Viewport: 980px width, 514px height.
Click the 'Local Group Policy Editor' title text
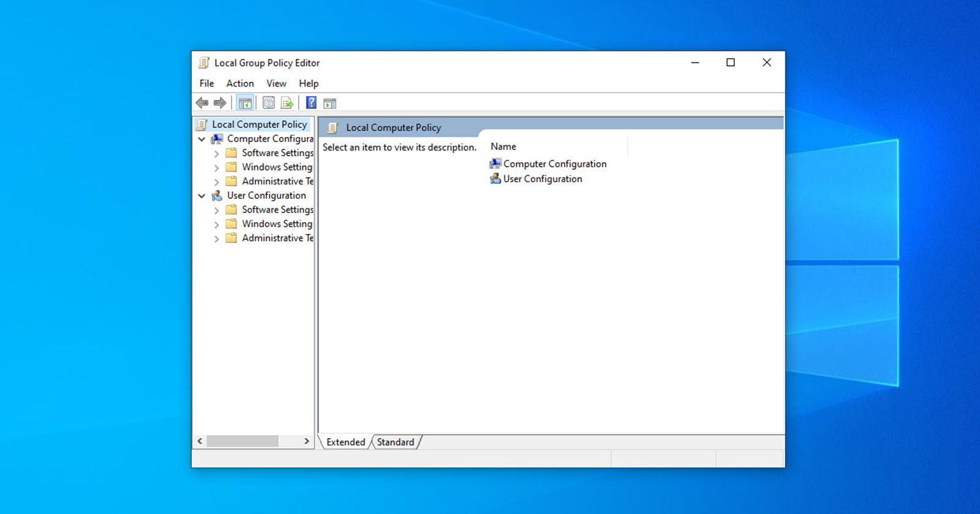pos(267,63)
